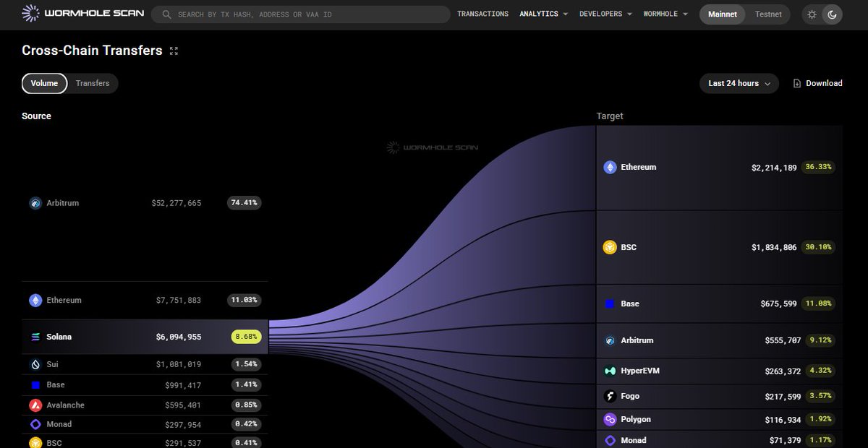
Task: Switch to light theme sun icon
Action: 812,14
